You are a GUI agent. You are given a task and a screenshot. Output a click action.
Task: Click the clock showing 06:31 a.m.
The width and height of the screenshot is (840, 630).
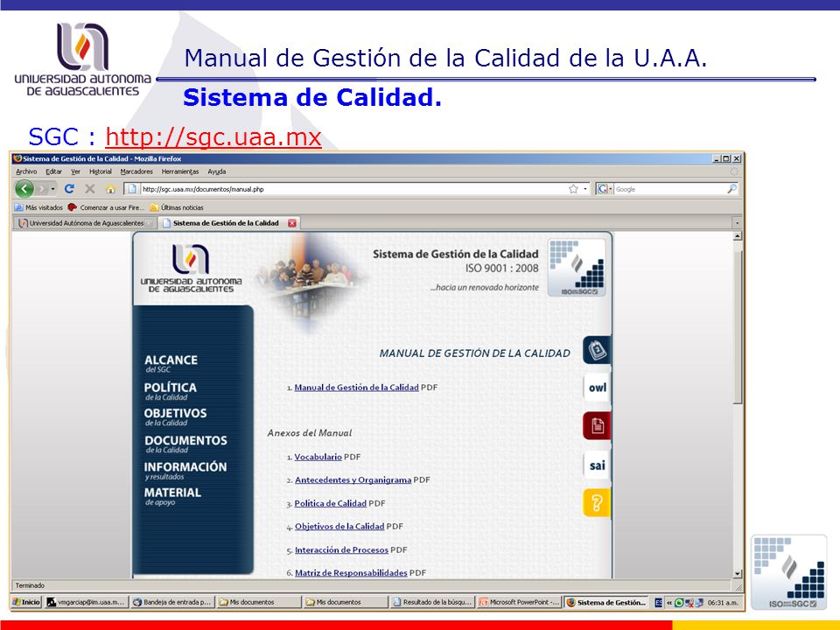pos(723,603)
